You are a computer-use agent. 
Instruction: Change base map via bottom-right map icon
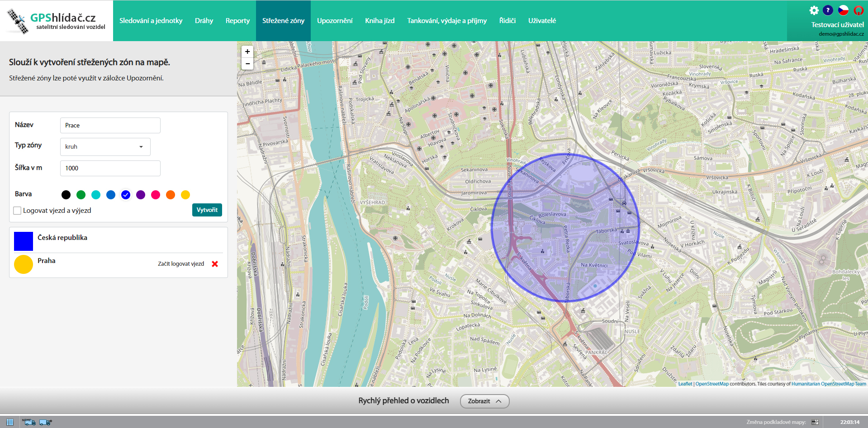(x=815, y=422)
